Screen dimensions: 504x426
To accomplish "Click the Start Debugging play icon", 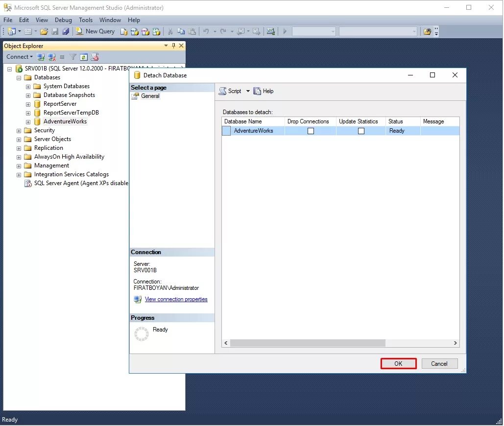I will tap(285, 31).
